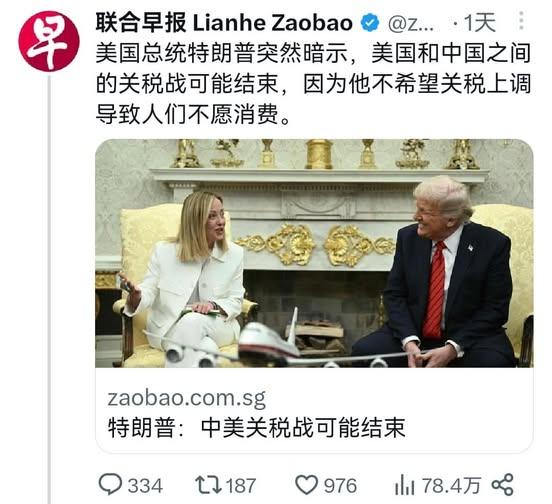
Task: Open the Lianhe Zaobao account name
Action: click(x=224, y=23)
